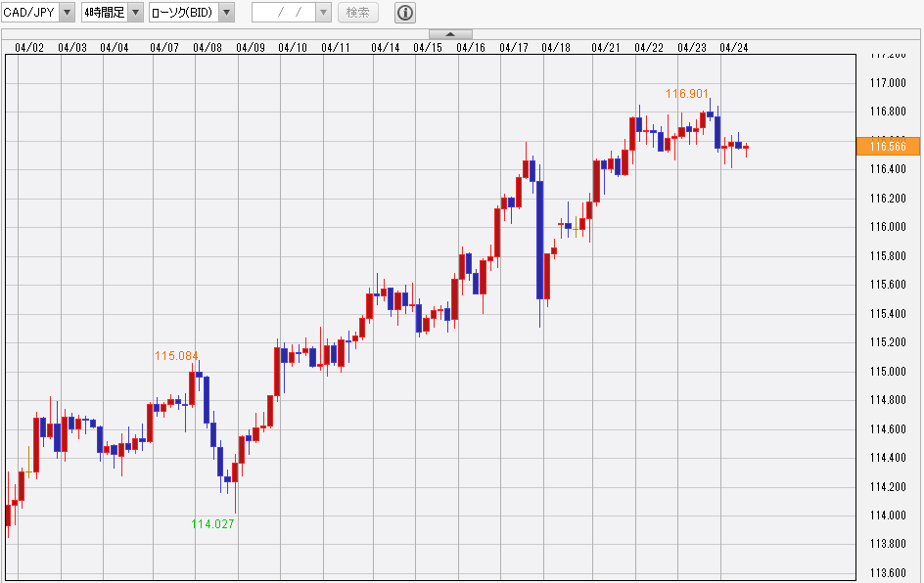Click the 115.000 price axis label

point(888,372)
